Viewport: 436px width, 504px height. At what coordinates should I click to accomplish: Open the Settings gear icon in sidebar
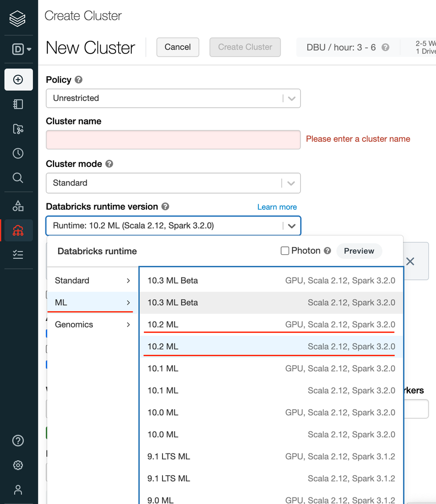pos(18,465)
